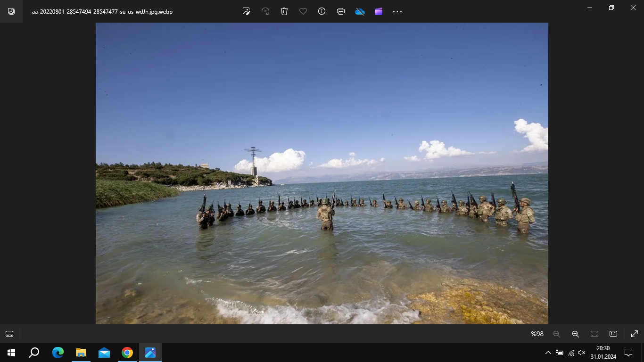
Task: Open File Explorer from taskbar
Action: coord(81,353)
